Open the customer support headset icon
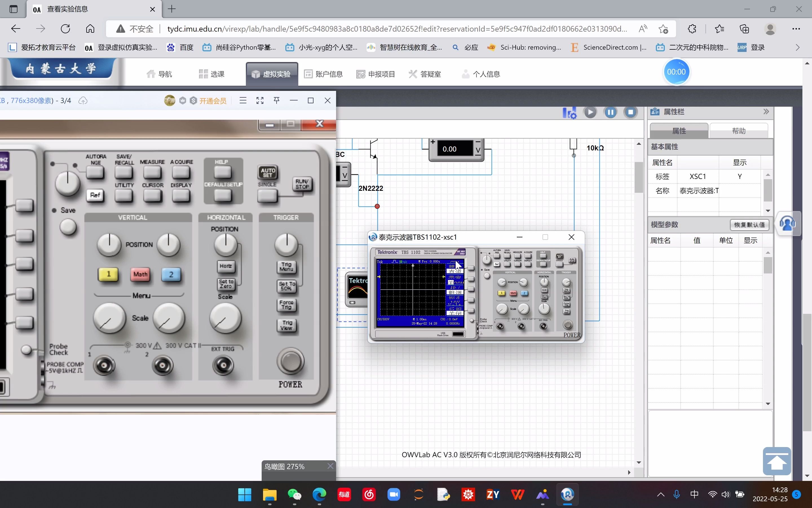Screen dimensions: 812x508 [x=787, y=224]
